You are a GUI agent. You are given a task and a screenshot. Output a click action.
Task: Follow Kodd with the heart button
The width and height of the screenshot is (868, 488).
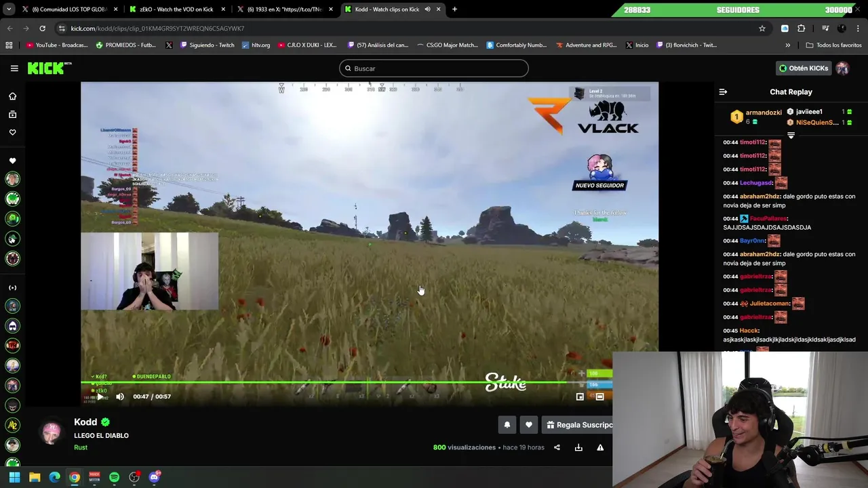[529, 425]
